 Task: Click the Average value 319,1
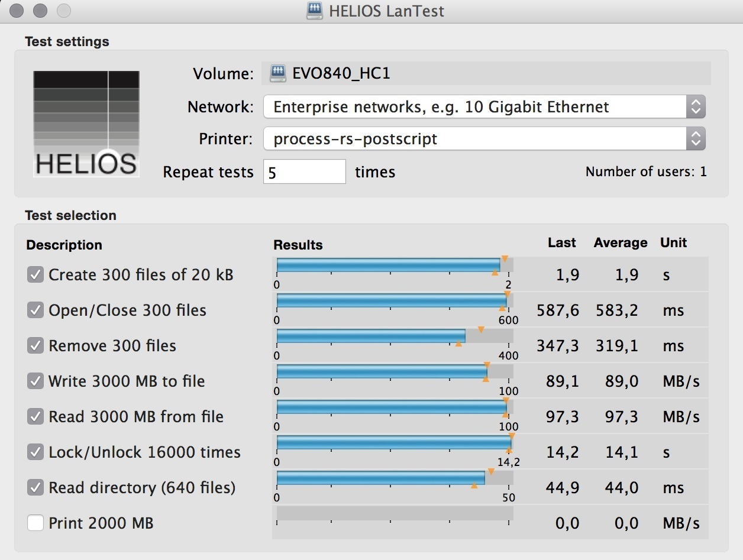tap(616, 346)
